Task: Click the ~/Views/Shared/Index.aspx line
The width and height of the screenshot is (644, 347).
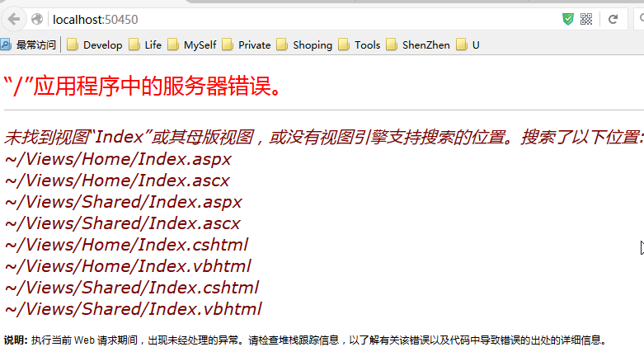Action: coord(123,202)
